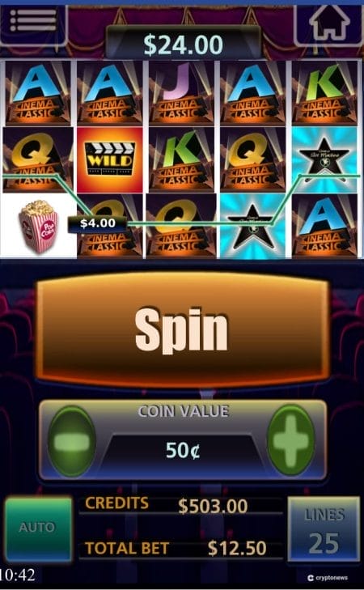Click the cryptonews watermark link
Image resolution: width=364 pixels, height=590 pixels.
click(x=327, y=578)
